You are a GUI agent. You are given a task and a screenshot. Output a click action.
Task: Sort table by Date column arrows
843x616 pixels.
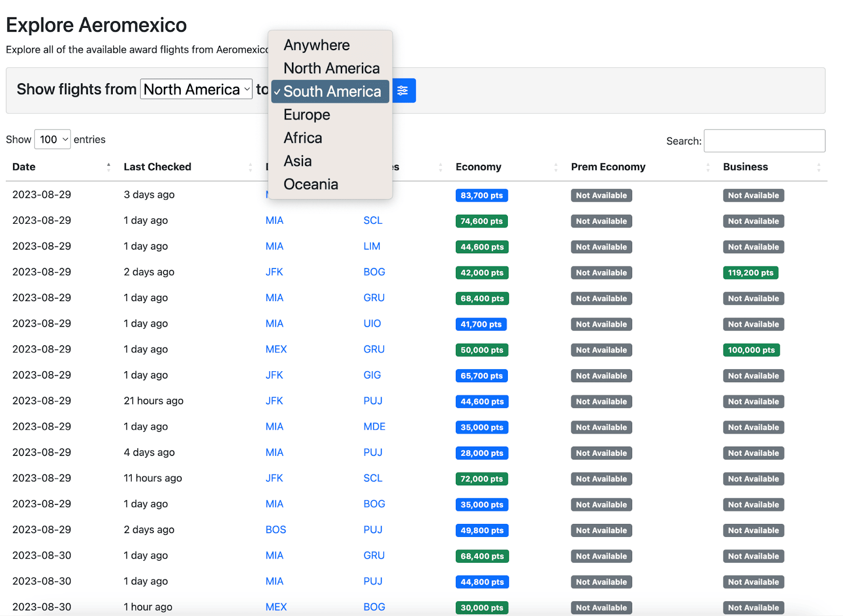point(109,167)
